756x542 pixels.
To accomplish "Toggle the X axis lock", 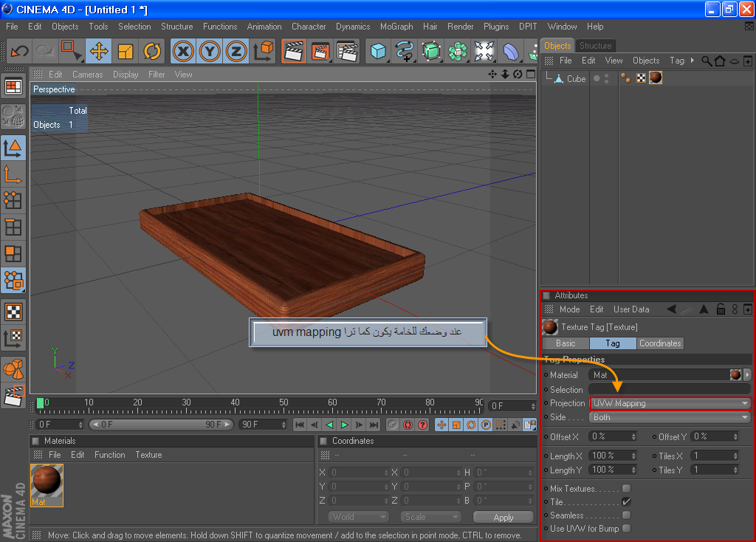I will (183, 51).
